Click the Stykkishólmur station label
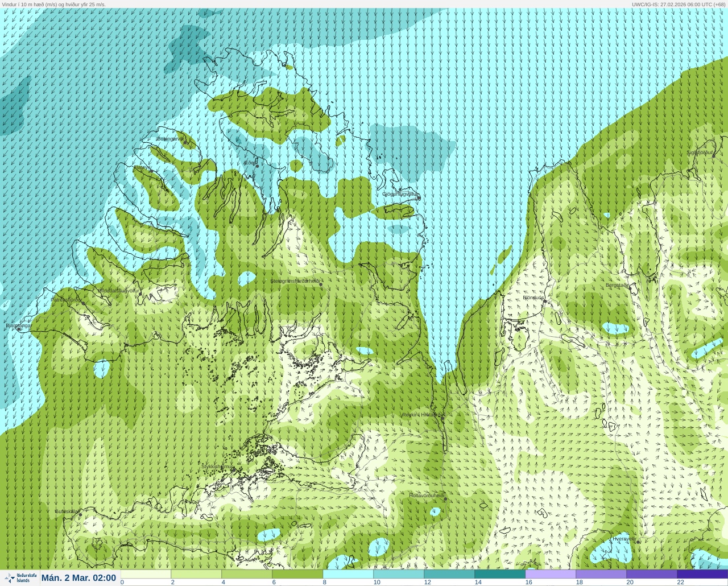The height and width of the screenshot is (586, 728). tap(217, 467)
